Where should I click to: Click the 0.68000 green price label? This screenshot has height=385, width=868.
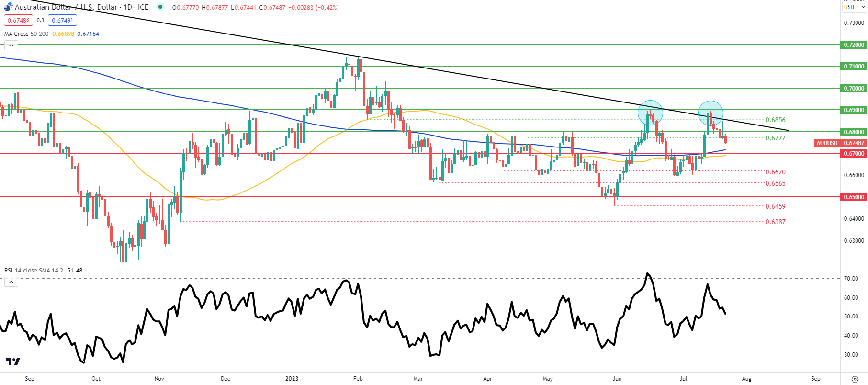(854, 132)
